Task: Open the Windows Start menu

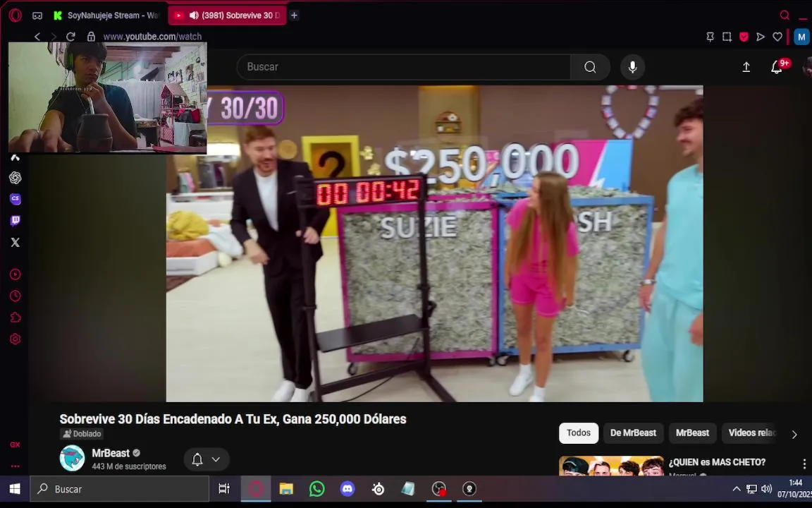Action: point(15,489)
